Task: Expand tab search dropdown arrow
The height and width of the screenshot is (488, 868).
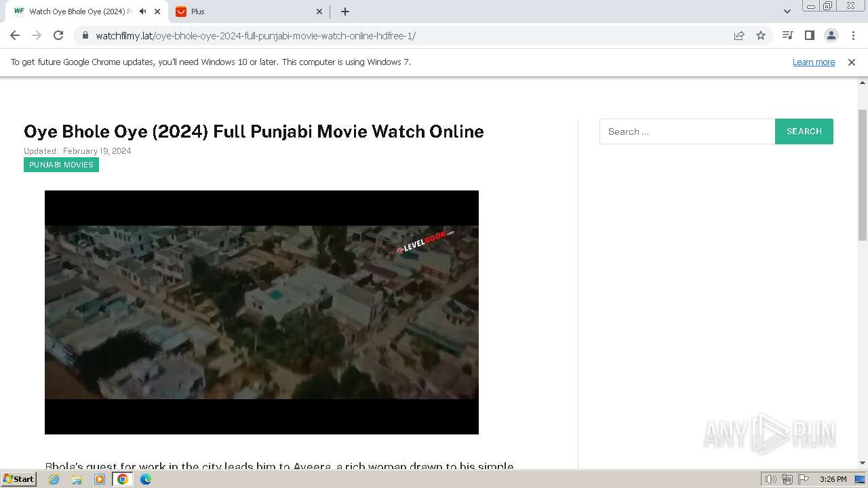Action: [787, 12]
